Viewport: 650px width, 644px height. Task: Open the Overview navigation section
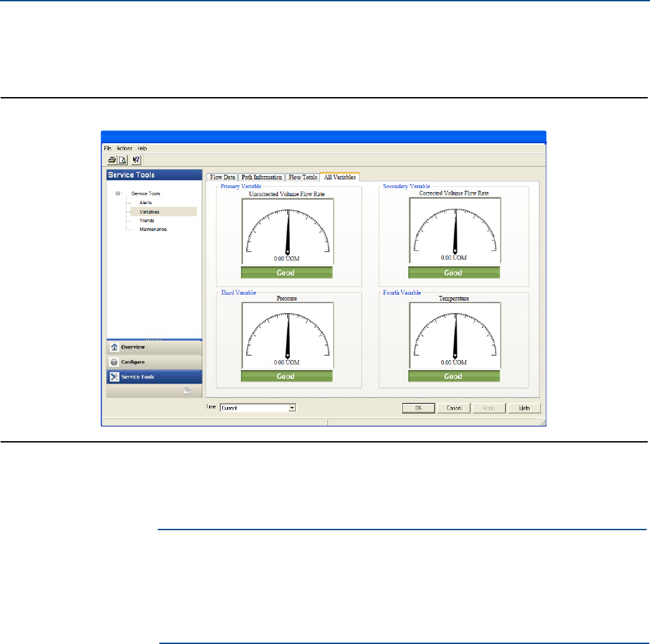pos(154,347)
